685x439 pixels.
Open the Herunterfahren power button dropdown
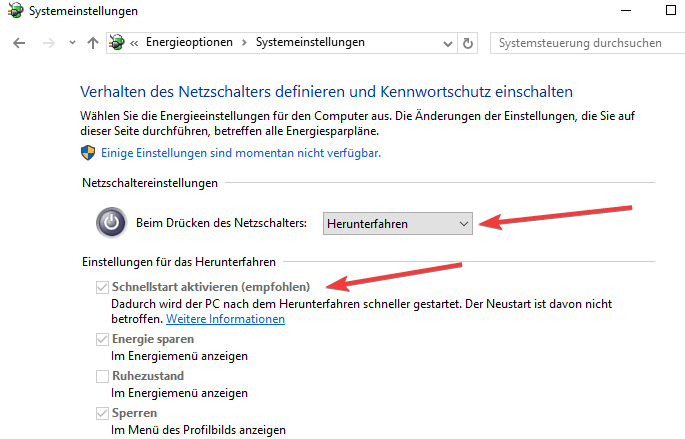(398, 224)
